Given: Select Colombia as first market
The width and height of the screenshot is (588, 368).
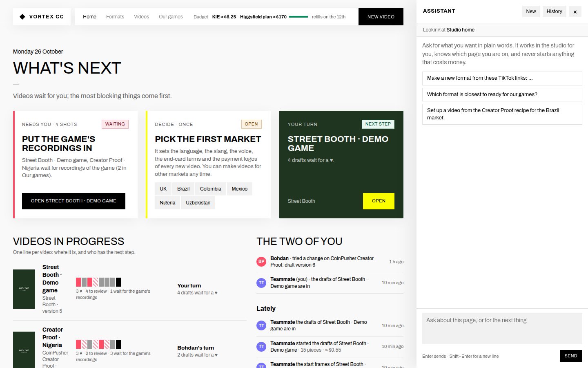Looking at the screenshot, I should (211, 189).
